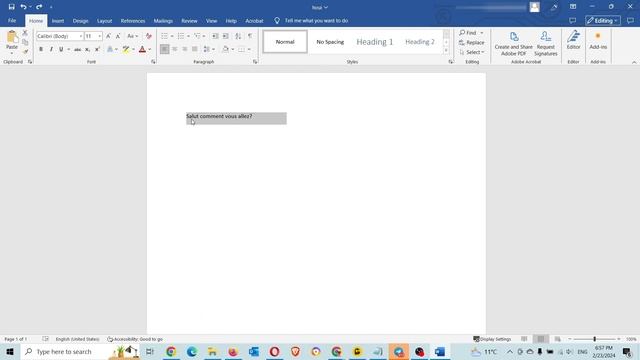The image size is (640, 360).
Task: Expand Paragraph dialog launcher
Action: (x=255, y=62)
